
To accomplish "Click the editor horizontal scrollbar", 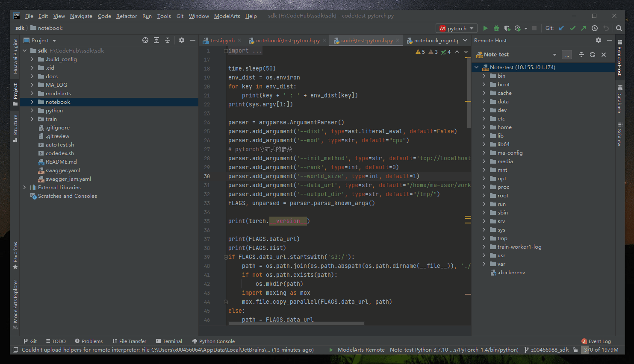I will [x=296, y=323].
